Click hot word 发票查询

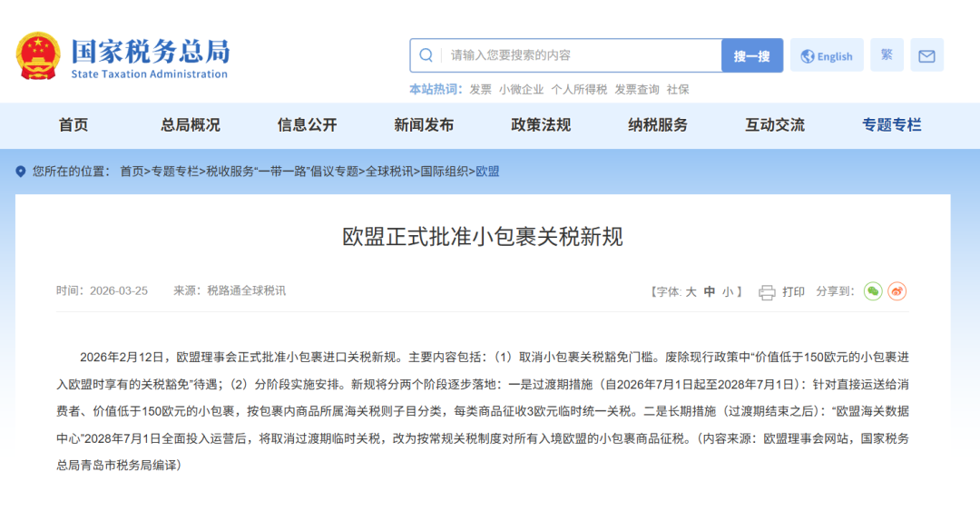[637, 90]
